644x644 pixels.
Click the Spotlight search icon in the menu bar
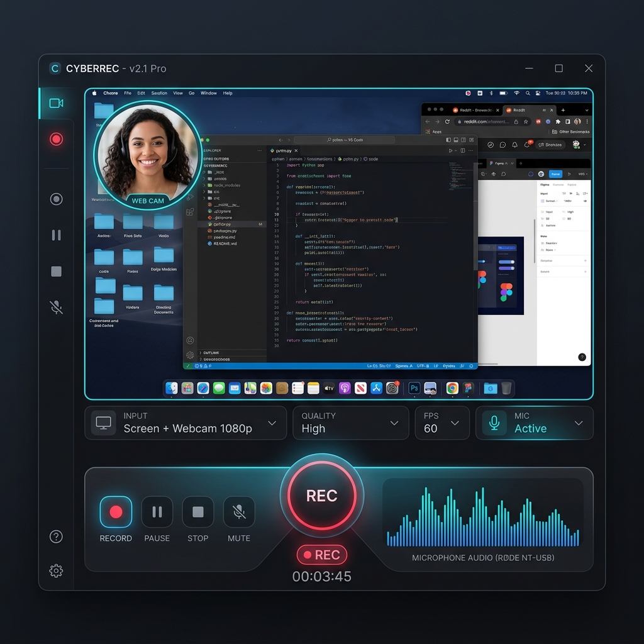click(528, 93)
